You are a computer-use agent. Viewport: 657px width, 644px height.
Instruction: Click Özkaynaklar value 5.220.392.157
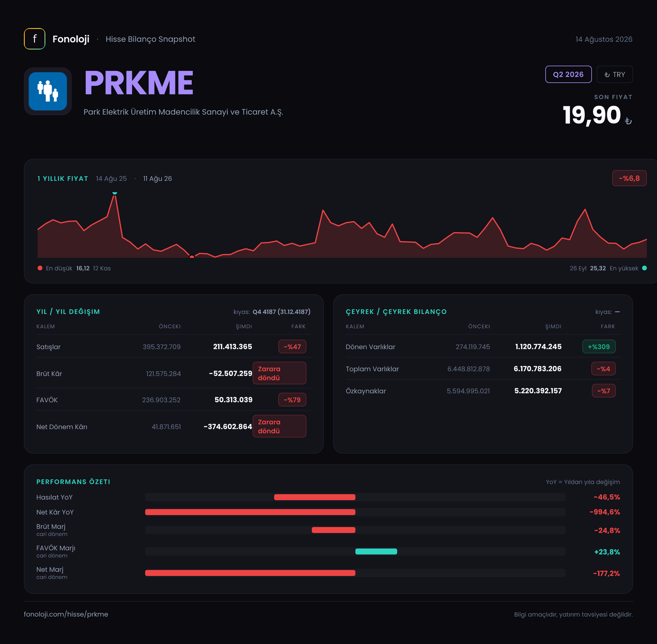pos(538,391)
